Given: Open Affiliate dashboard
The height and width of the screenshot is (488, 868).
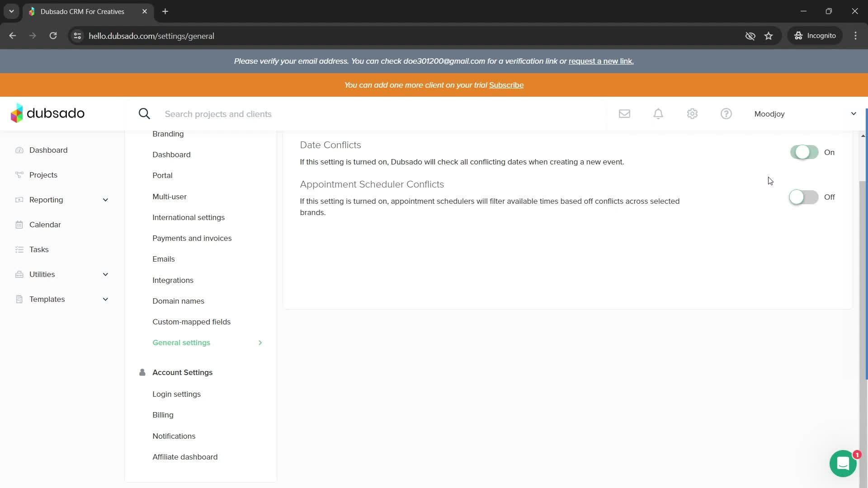Looking at the screenshot, I should [185, 457].
